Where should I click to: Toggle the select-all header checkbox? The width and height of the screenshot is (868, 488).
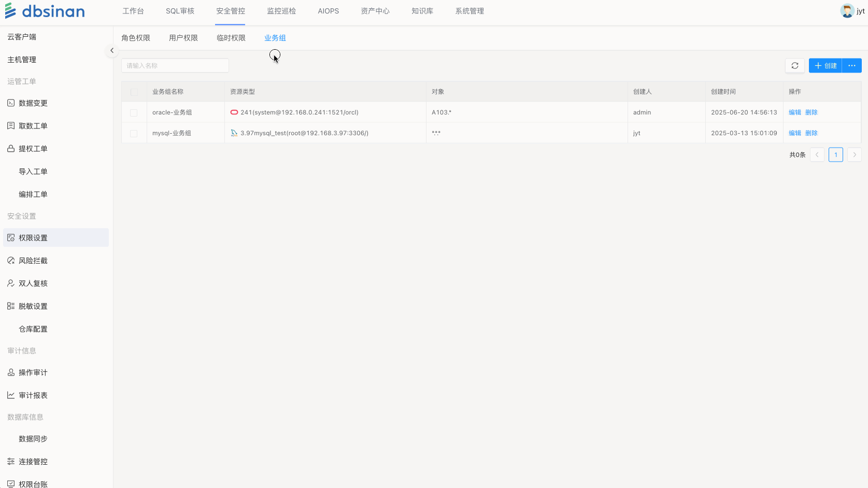pos(134,92)
